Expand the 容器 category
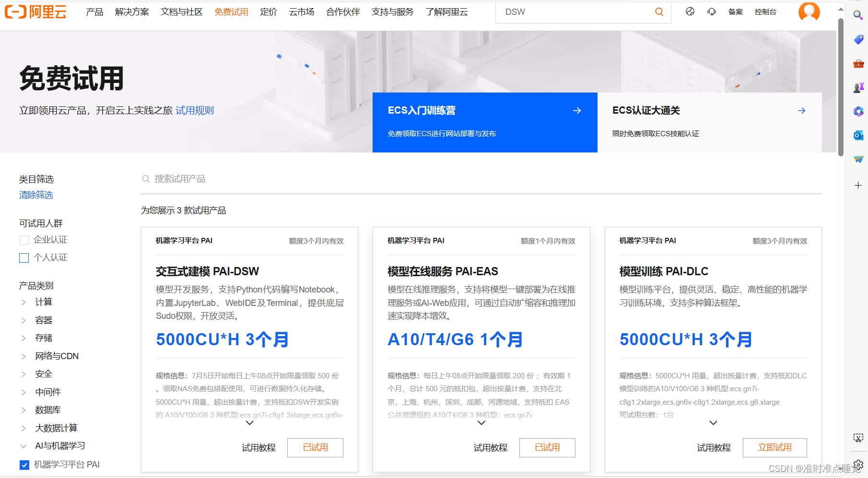The height and width of the screenshot is (478, 868). tap(23, 320)
